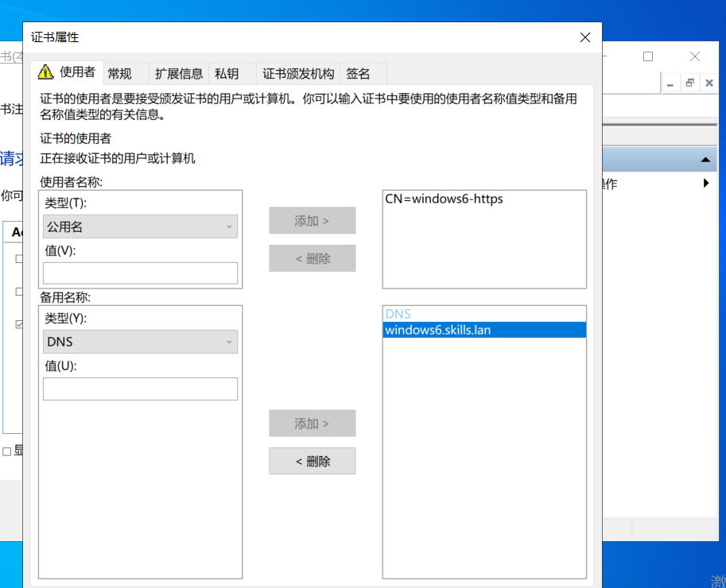Minimize the inner MMC console pane
726x588 pixels.
coord(671,83)
